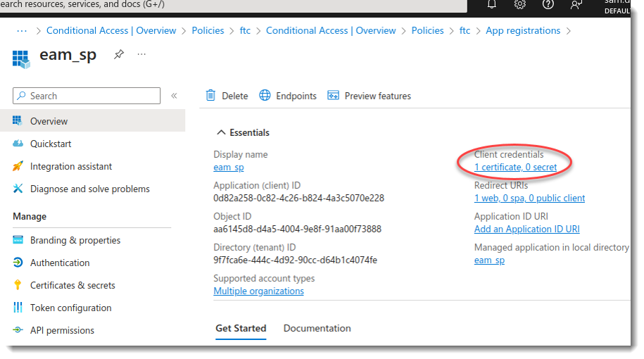The height and width of the screenshot is (359, 644).
Task: Switch to the Documentation tab
Action: (317, 328)
